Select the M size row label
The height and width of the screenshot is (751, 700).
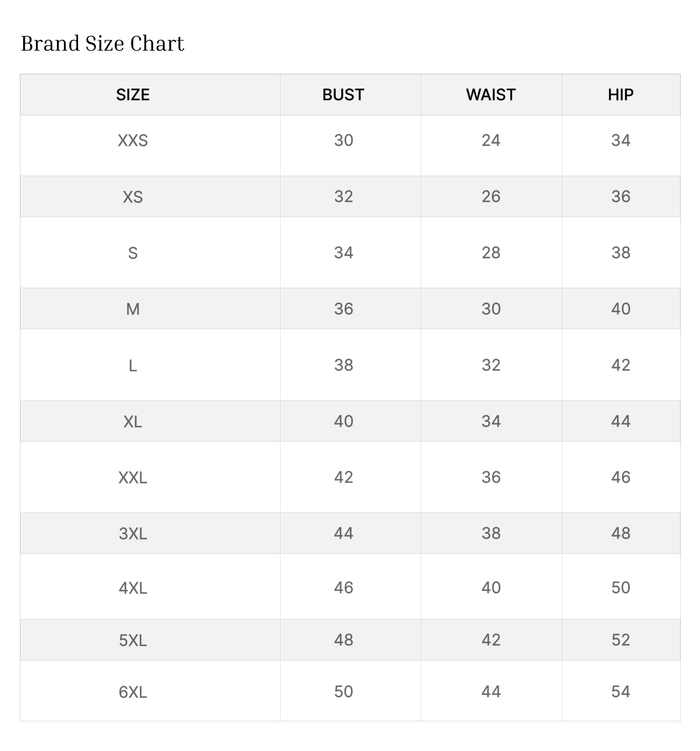point(132,309)
